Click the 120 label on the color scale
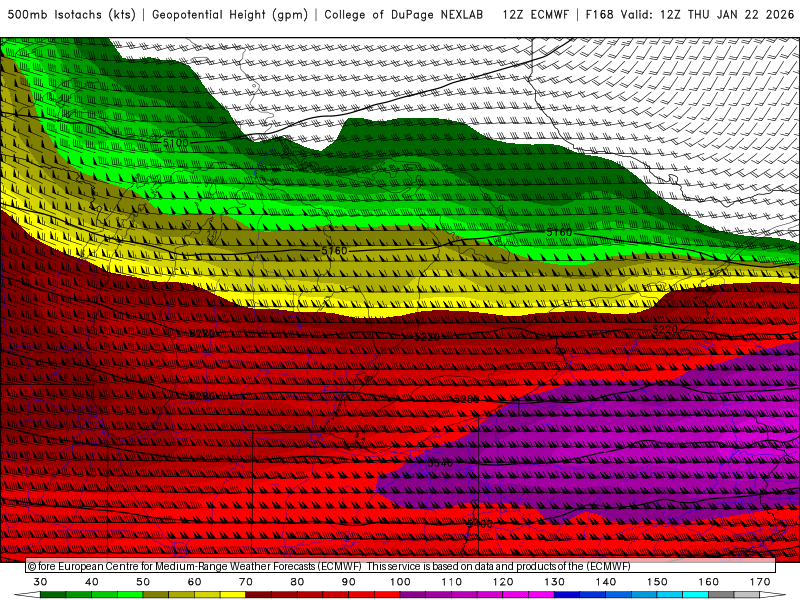800x600 pixels. coord(503,582)
